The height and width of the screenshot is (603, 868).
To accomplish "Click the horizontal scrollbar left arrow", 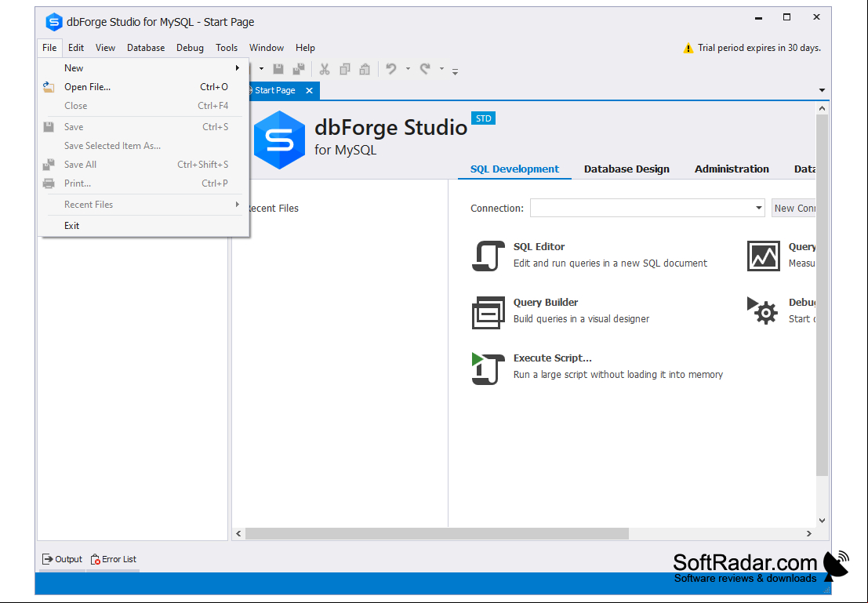I will (238, 534).
